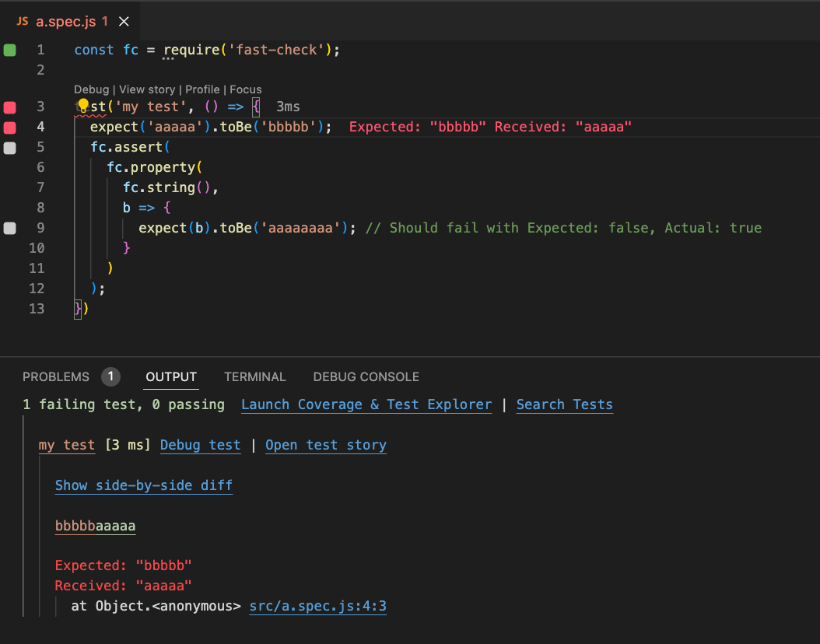
Task: Open the test story link
Action: (326, 445)
